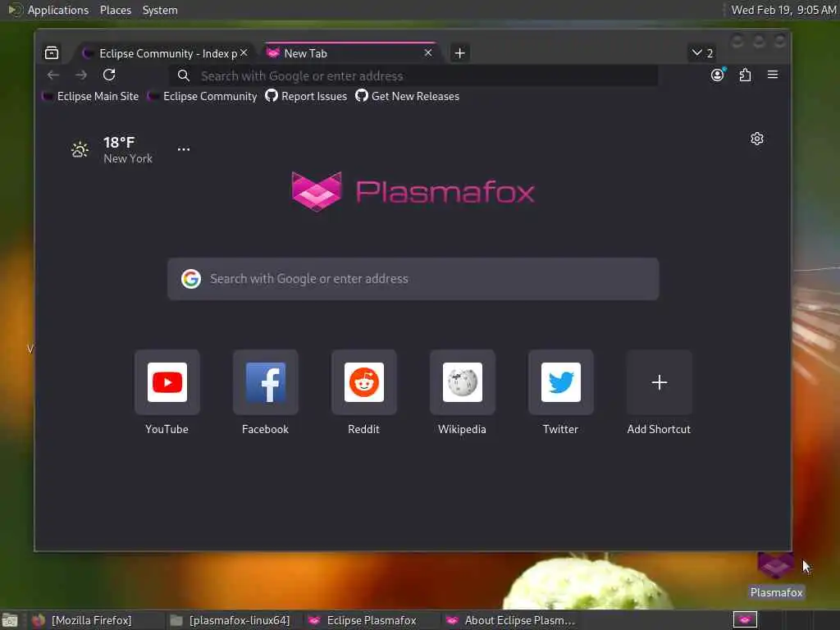Image resolution: width=840 pixels, height=630 pixels.
Task: Open Eclipse Main Site bookmark
Action: point(90,97)
